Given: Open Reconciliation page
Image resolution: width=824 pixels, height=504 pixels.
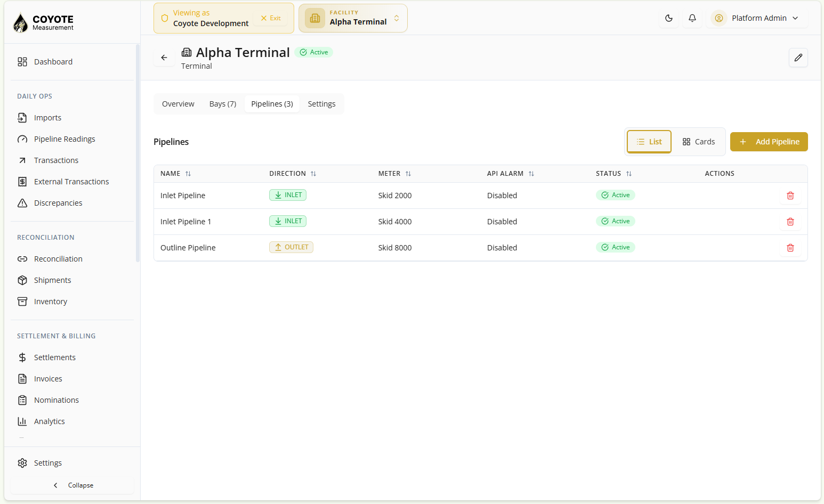Looking at the screenshot, I should coord(72,259).
